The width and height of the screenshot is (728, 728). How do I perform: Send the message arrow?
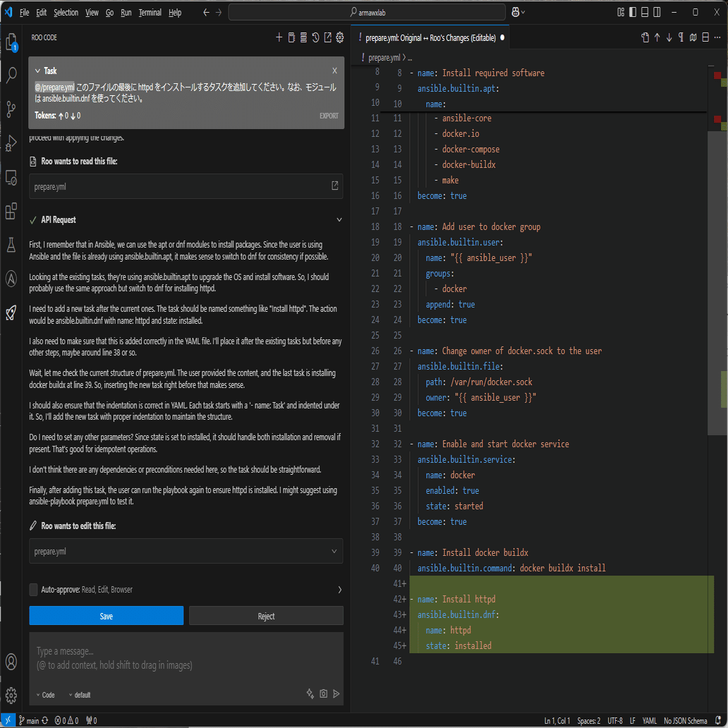(x=336, y=693)
